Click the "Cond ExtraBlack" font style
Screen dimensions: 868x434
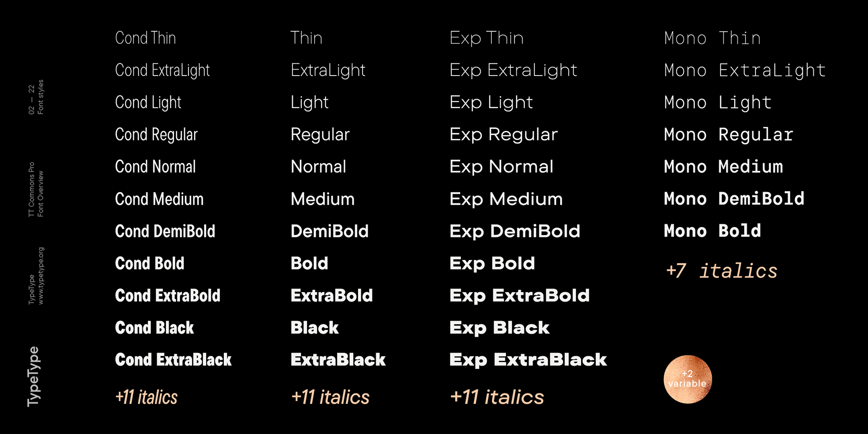pyautogui.click(x=173, y=360)
